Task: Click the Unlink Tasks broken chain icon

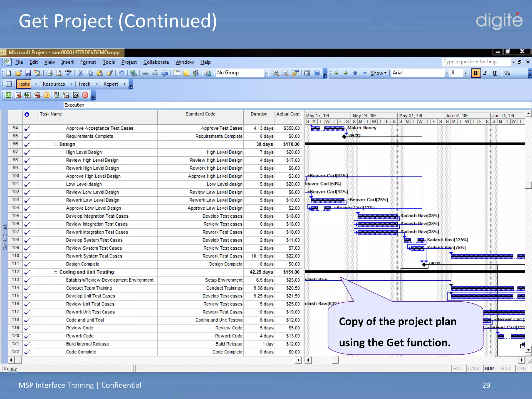Action: 155,73
